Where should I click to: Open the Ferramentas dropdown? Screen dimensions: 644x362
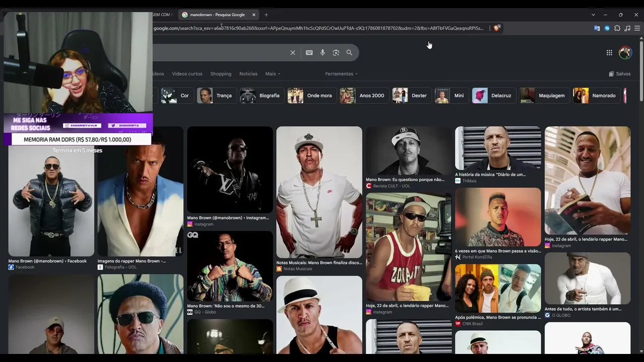click(x=342, y=74)
